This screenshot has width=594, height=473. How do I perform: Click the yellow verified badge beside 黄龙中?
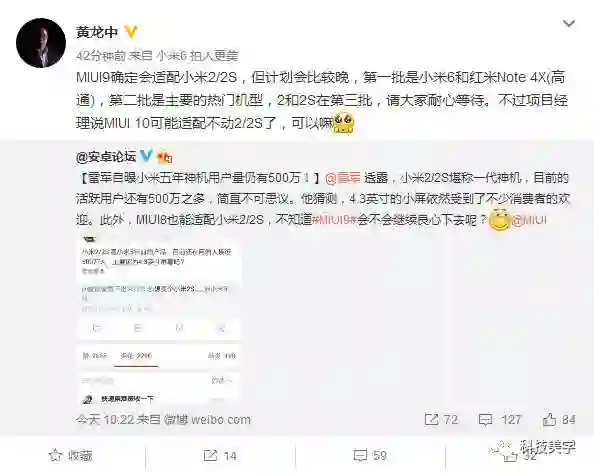coord(131,32)
